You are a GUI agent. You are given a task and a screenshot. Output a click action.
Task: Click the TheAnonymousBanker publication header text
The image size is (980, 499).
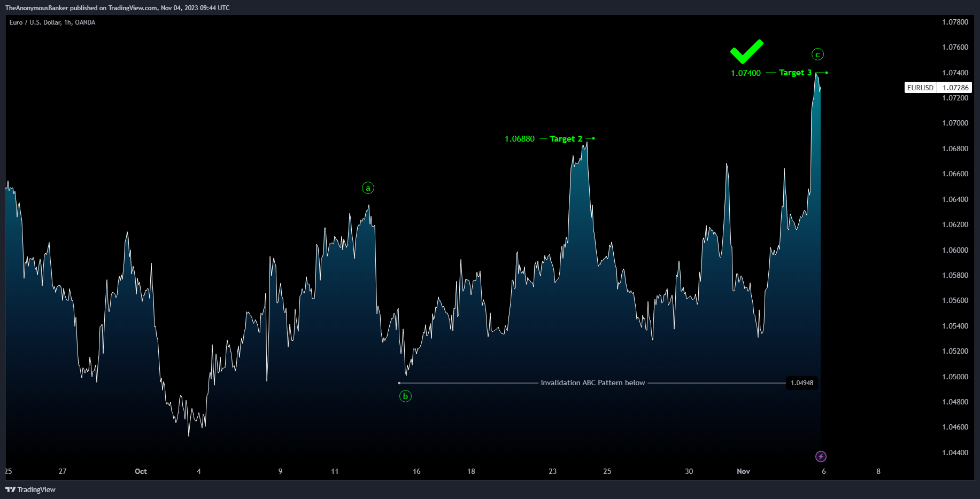(x=118, y=8)
